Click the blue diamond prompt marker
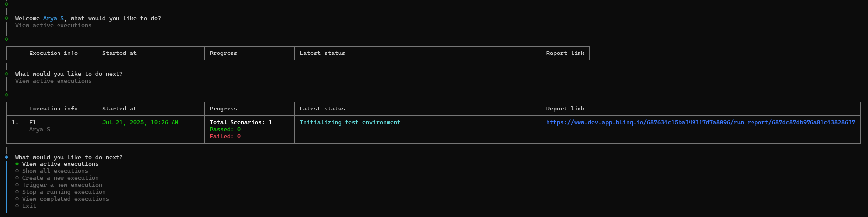868x217 pixels. (x=7, y=157)
